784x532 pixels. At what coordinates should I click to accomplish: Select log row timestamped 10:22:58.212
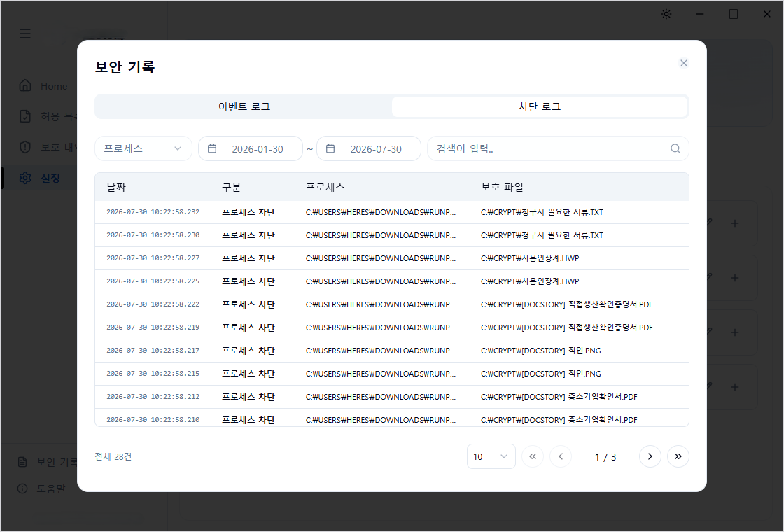392,396
